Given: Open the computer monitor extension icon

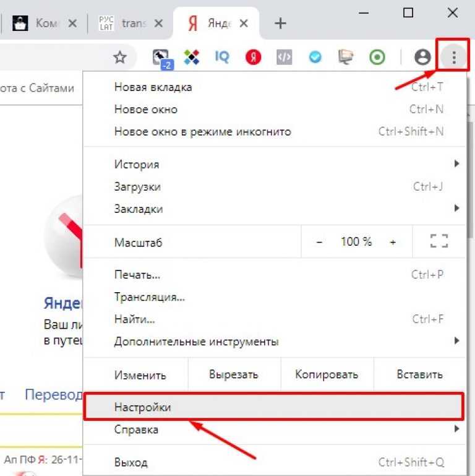Looking at the screenshot, I should click(x=346, y=57).
